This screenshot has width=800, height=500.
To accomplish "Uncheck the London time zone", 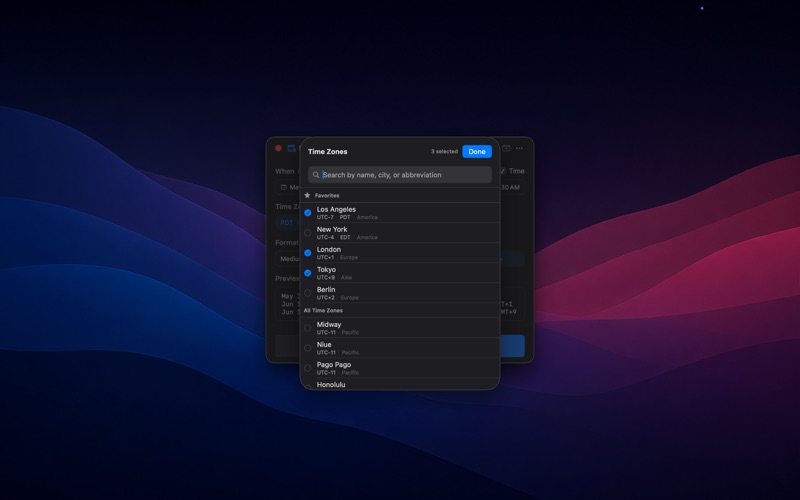I will pos(308,253).
